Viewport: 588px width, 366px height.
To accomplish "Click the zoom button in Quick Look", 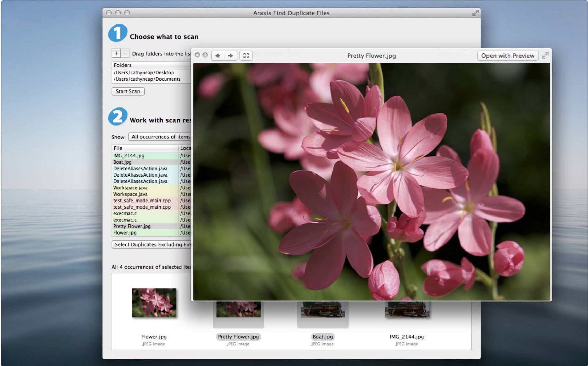I will (205, 55).
